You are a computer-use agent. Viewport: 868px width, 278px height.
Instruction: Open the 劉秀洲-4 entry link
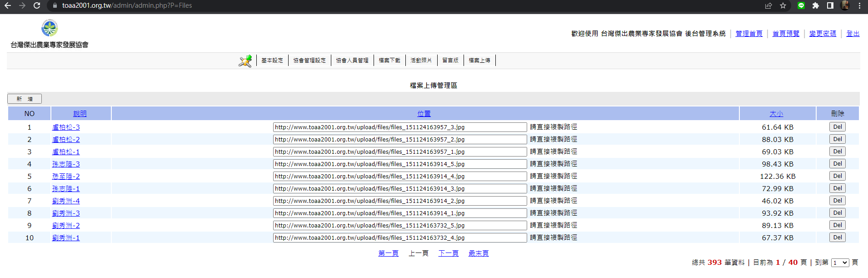point(66,201)
